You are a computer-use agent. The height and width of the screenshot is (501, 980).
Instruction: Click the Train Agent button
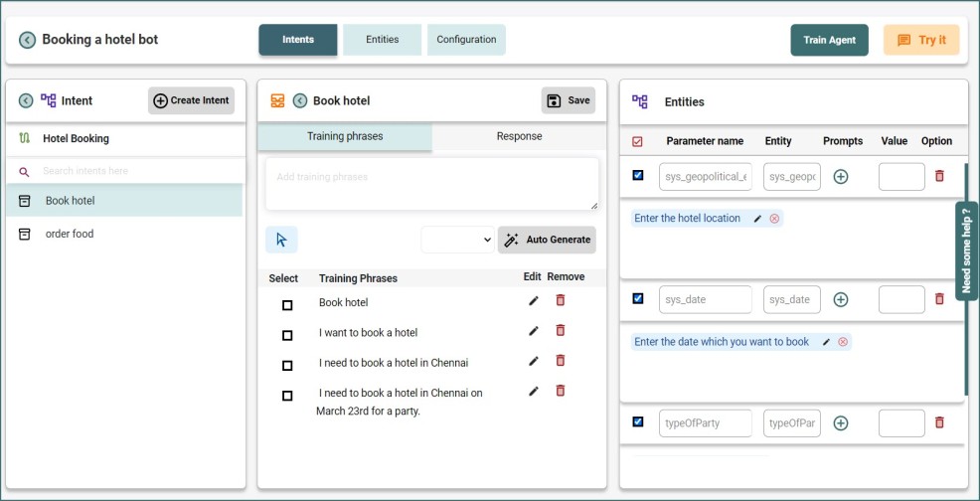(829, 40)
